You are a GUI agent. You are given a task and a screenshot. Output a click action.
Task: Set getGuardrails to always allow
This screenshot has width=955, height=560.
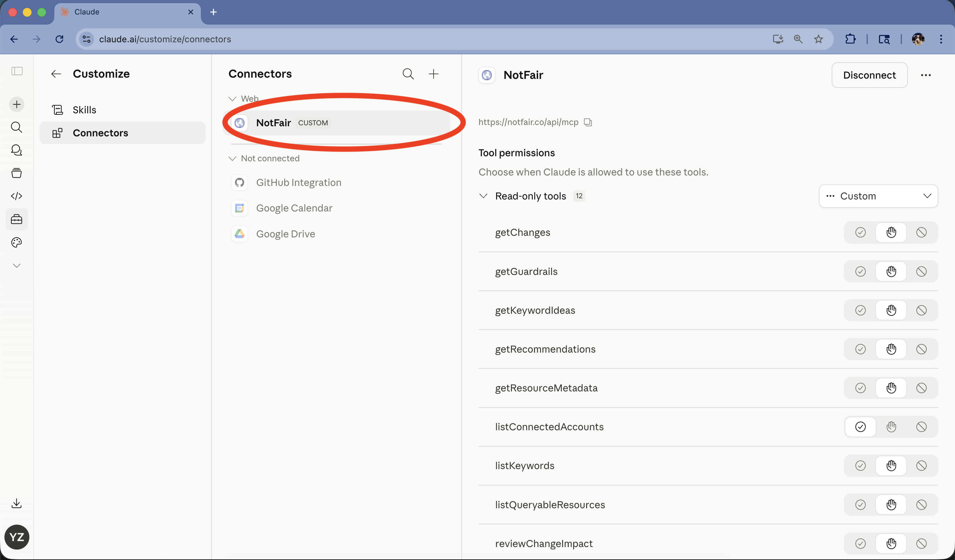[x=860, y=271]
